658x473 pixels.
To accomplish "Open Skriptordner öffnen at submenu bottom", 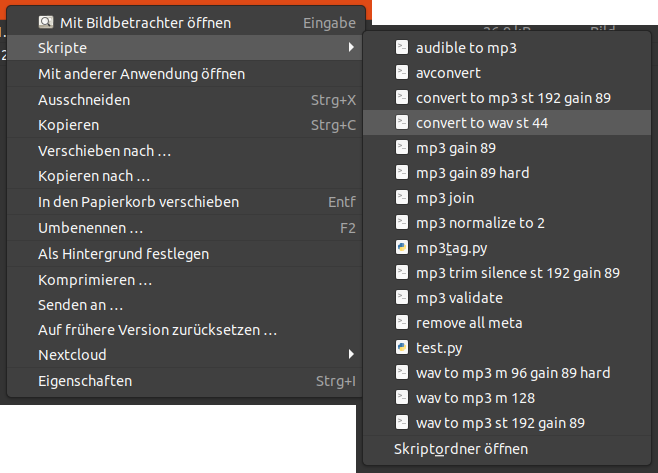I will tap(507, 449).
